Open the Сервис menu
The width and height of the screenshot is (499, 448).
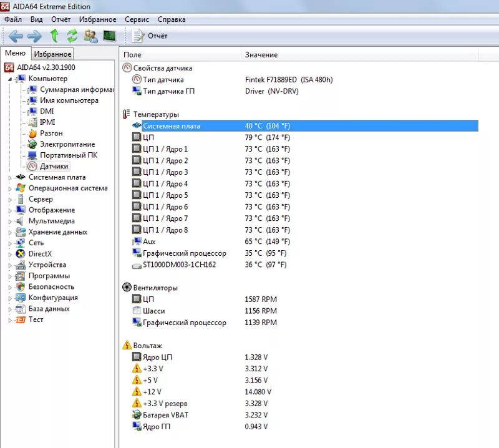(x=137, y=19)
